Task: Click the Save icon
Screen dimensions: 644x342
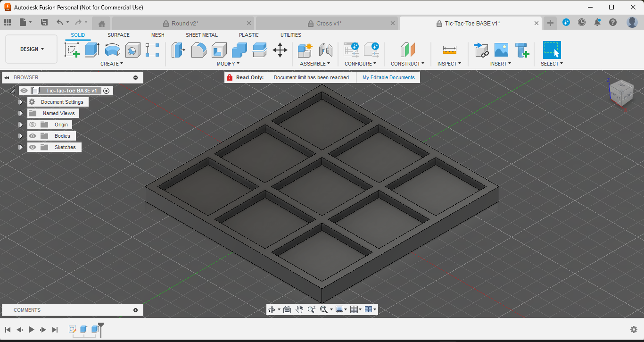Action: 44,22
